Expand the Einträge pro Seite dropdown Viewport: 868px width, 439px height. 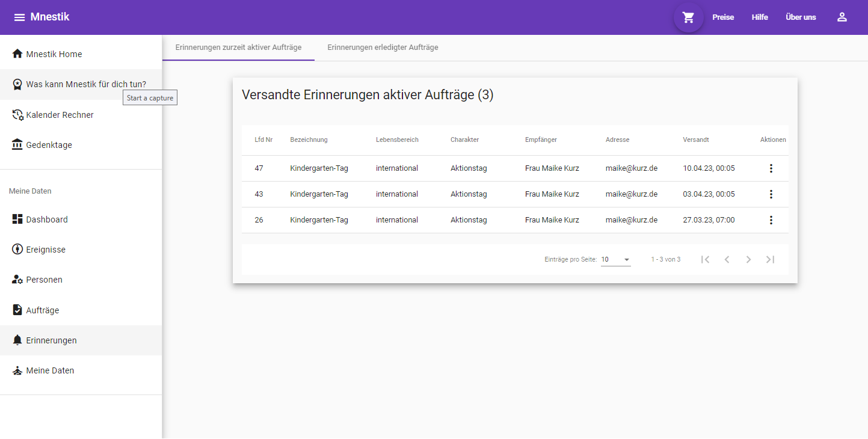coord(615,260)
